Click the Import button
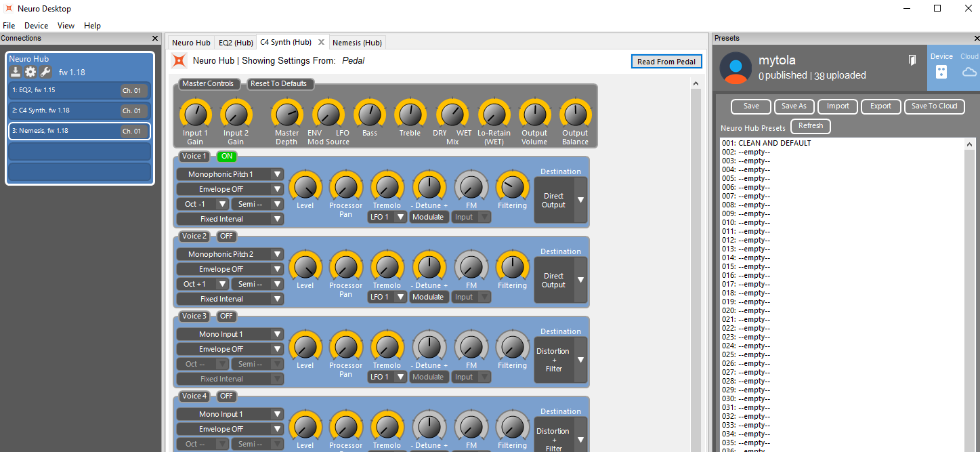Screen dimensions: 980x452 838,106
